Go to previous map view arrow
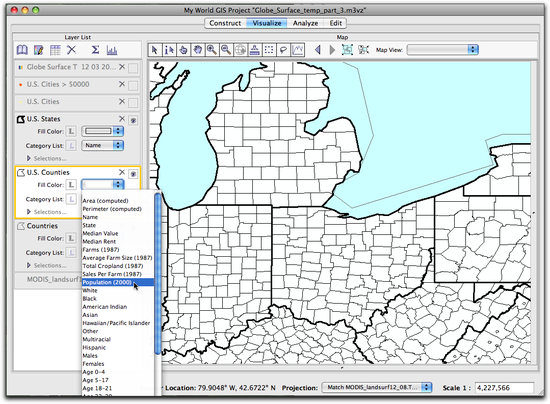This screenshot has height=404, width=550. [318, 50]
